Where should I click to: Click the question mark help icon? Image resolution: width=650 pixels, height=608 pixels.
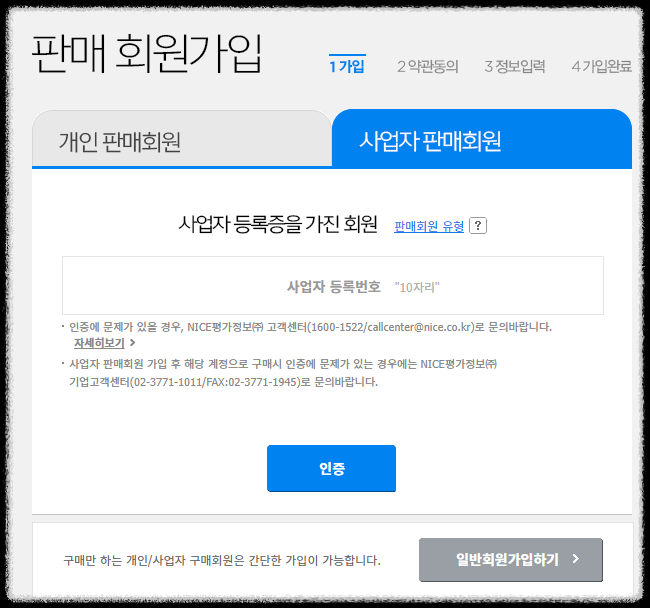[478, 226]
